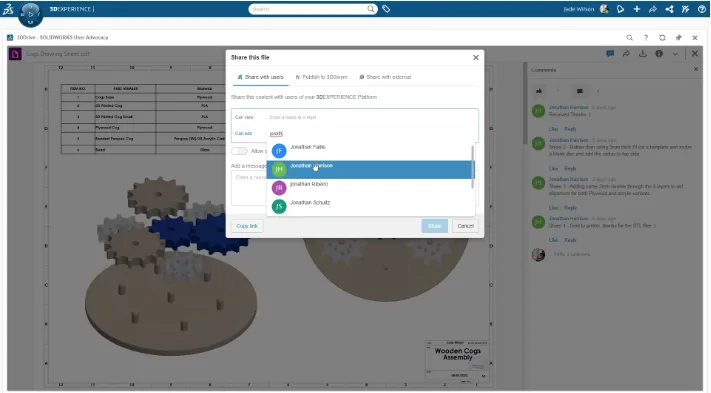Switch to Publish to 3DSwym tab
This screenshot has width=711, height=393.
tap(321, 77)
